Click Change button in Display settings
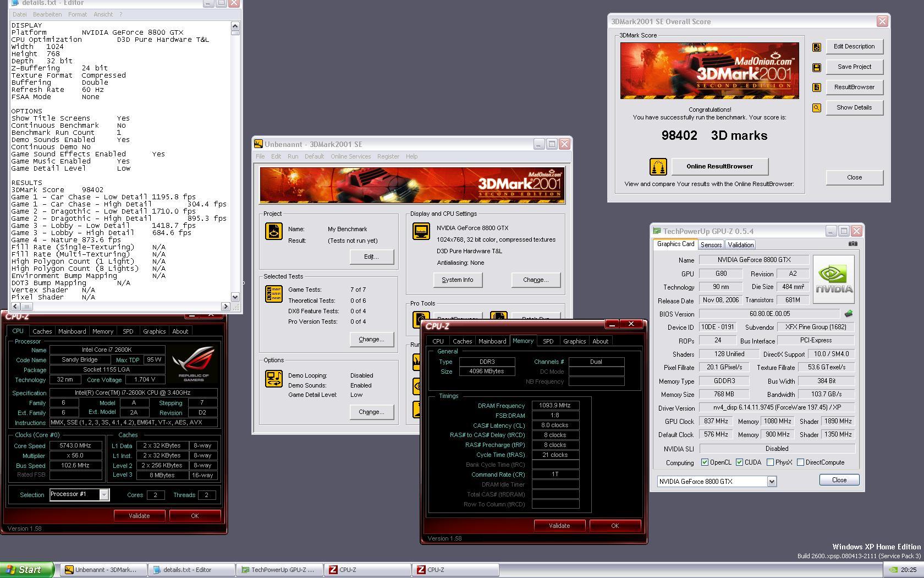The height and width of the screenshot is (578, 924). (536, 280)
